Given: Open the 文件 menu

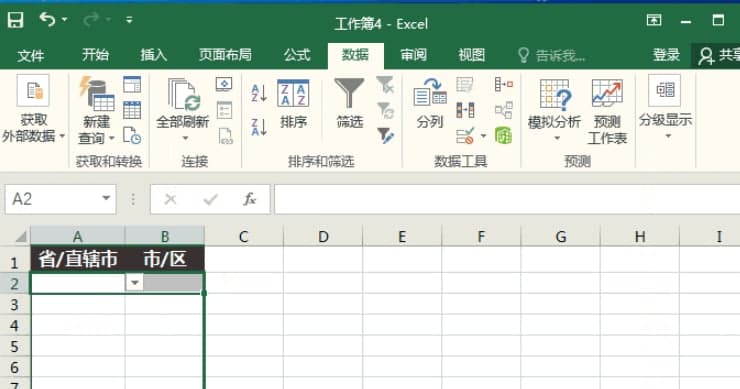Looking at the screenshot, I should (x=31, y=56).
